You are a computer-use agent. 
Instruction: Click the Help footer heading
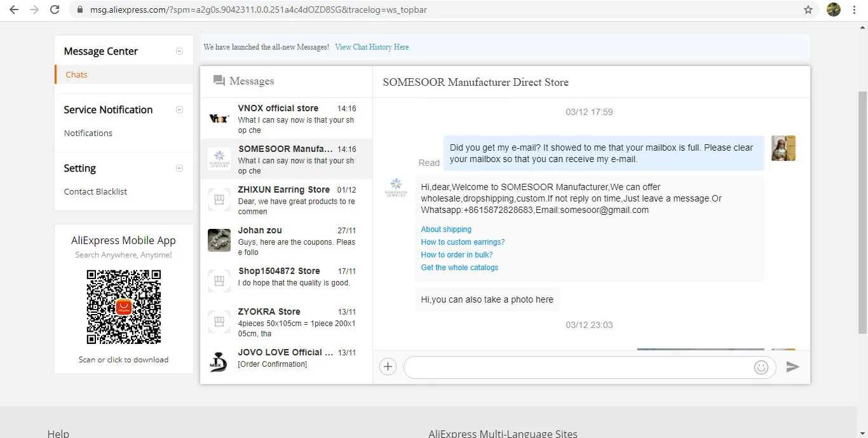(58, 434)
